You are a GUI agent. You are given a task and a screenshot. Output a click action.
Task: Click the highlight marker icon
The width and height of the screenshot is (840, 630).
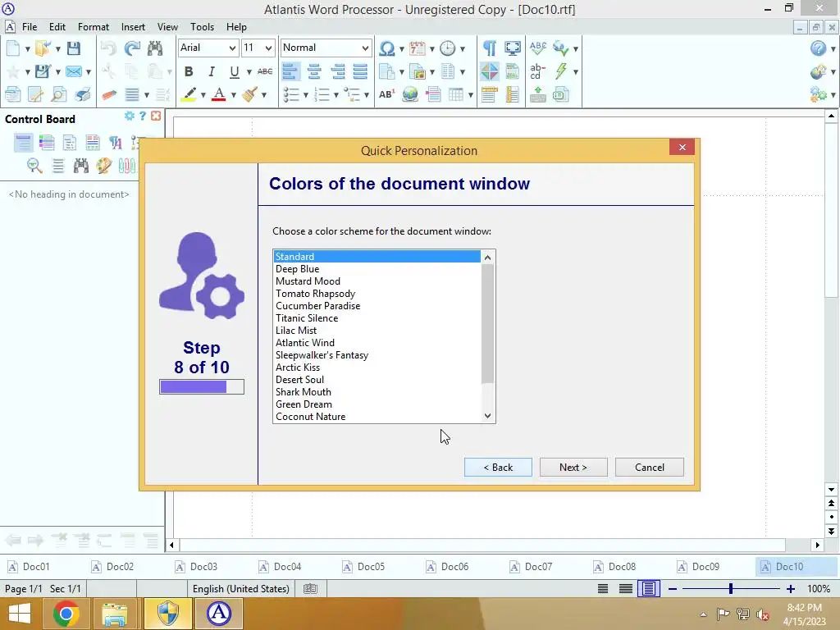point(189,95)
